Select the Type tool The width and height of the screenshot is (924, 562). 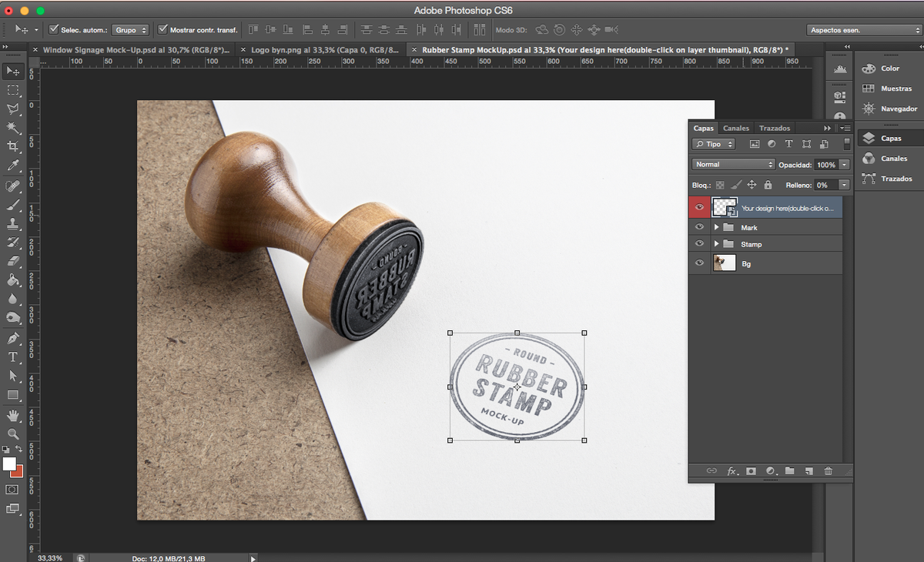click(x=13, y=357)
